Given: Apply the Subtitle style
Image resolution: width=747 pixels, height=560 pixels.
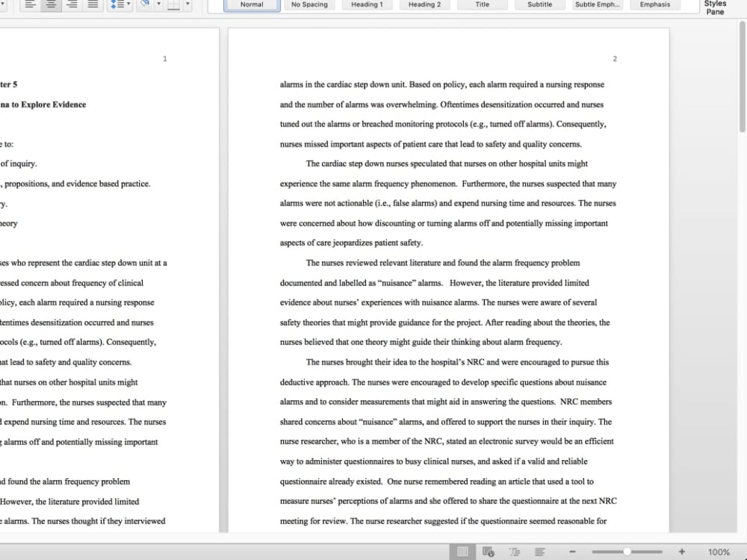Looking at the screenshot, I should (x=539, y=4).
